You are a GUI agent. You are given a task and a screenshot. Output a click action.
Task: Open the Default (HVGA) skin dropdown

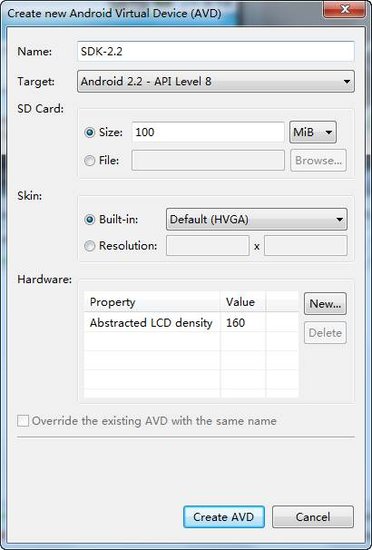(x=257, y=220)
